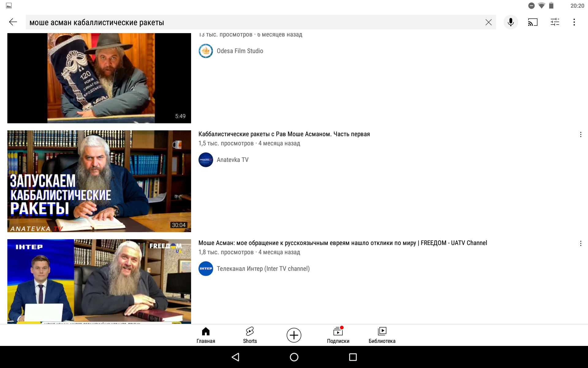The image size is (588, 368).
Task: Open Anatevka TV channel name
Action: pyautogui.click(x=232, y=160)
